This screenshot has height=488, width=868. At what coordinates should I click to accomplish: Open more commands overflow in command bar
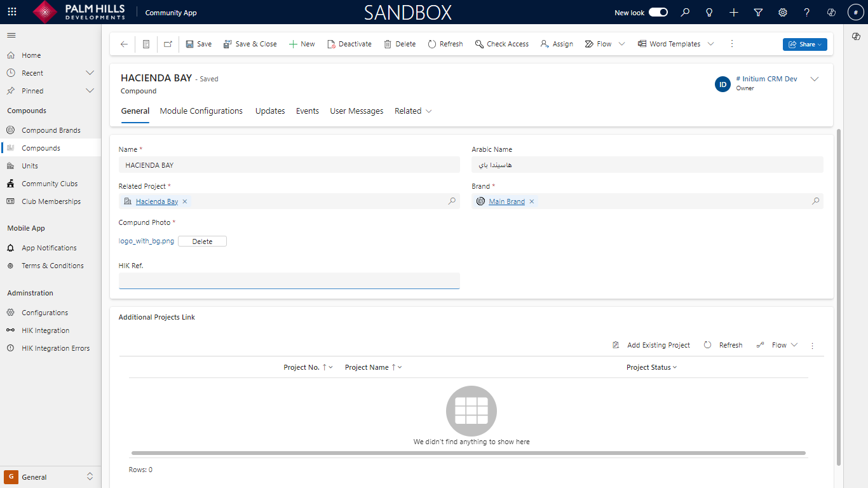point(732,44)
